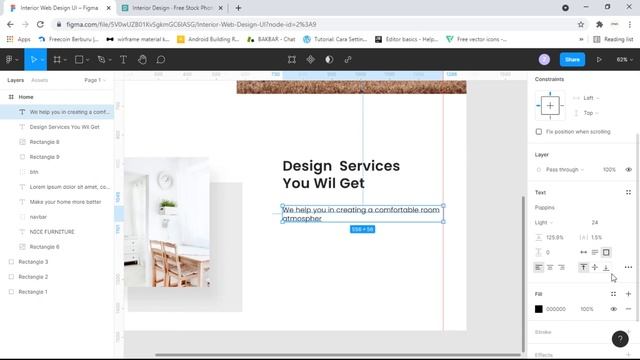This screenshot has width=640, height=360.
Task: Bookmark this page with star icon
Action: pos(581,24)
